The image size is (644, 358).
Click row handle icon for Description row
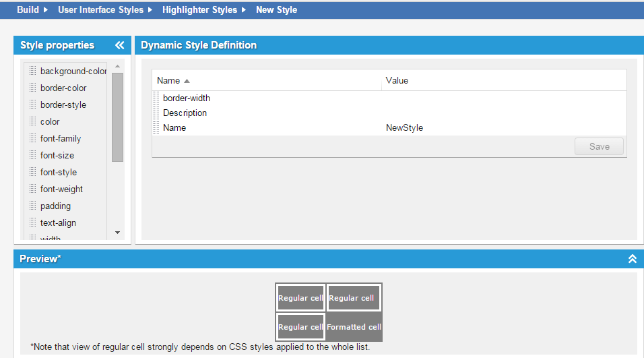tap(157, 113)
